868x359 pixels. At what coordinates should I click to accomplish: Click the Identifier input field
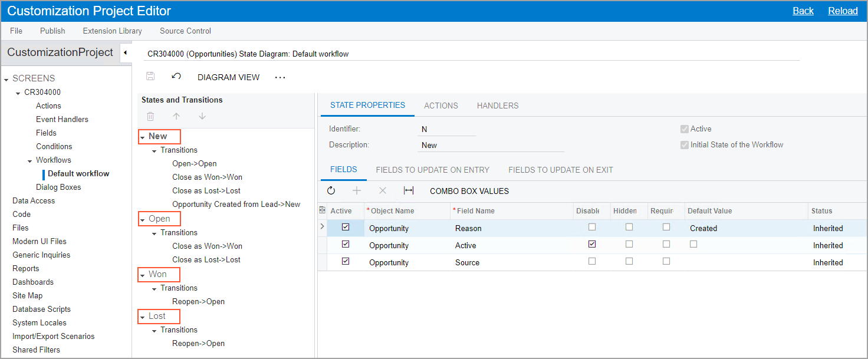tap(446, 129)
